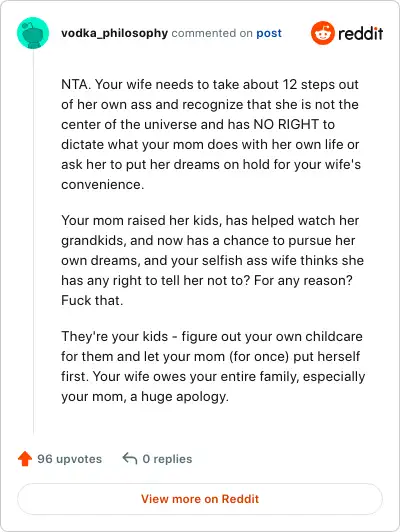Click the '0 replies' label
Image resolution: width=400 pixels, height=532 pixels.
(x=167, y=459)
